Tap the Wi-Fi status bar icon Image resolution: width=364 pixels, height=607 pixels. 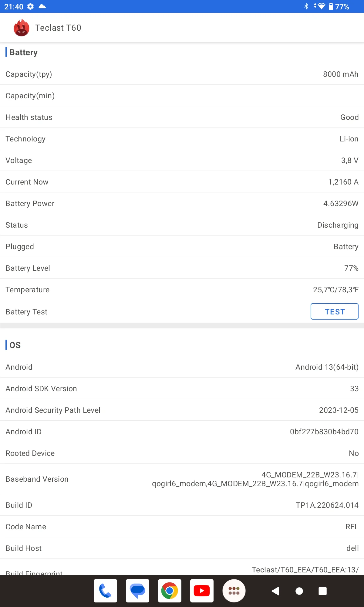pyautogui.click(x=321, y=6)
